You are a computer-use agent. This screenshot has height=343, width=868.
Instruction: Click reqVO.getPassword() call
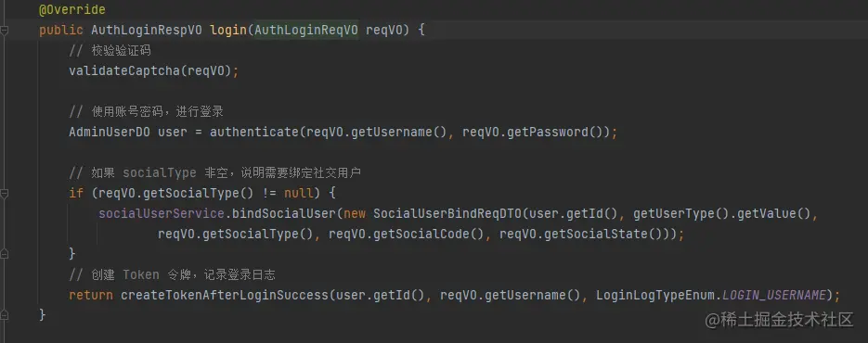[x=532, y=133]
